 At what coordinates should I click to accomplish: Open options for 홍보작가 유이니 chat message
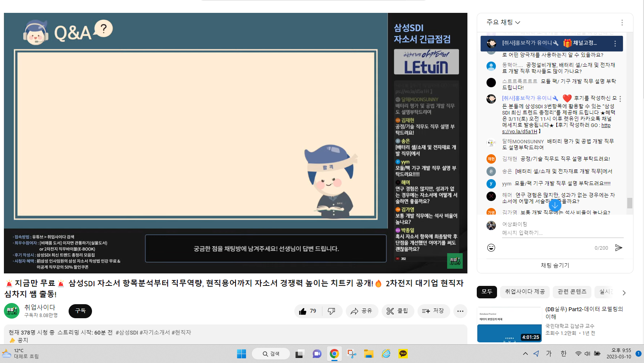click(620, 99)
